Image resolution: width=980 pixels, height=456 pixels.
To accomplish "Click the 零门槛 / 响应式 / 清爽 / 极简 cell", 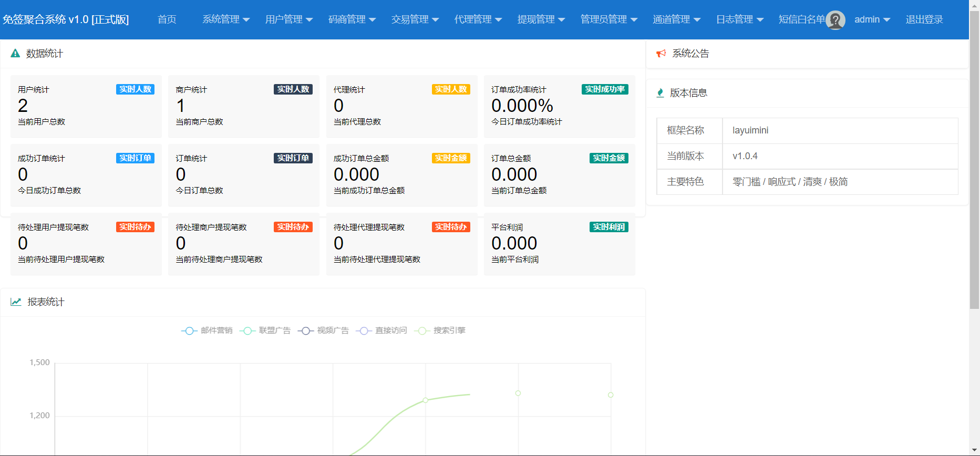I will click(x=840, y=182).
